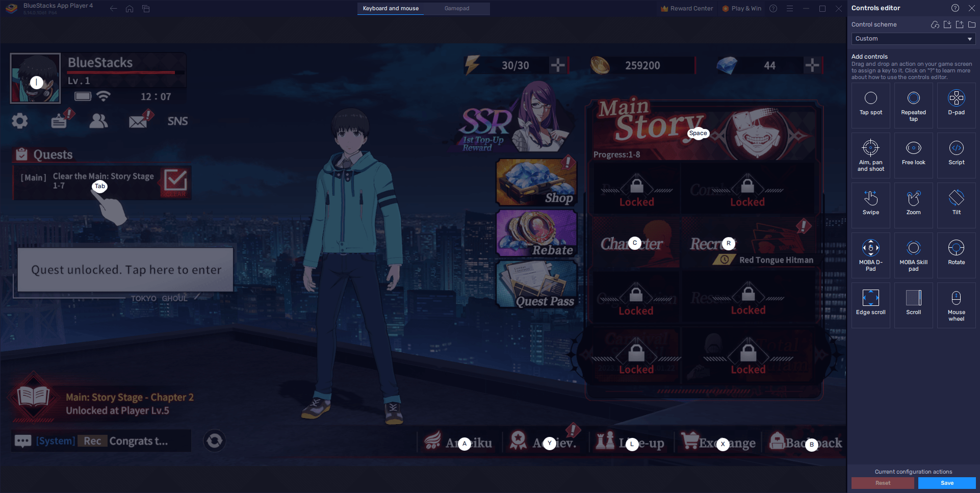Open the Quest Pass tile

point(536,284)
